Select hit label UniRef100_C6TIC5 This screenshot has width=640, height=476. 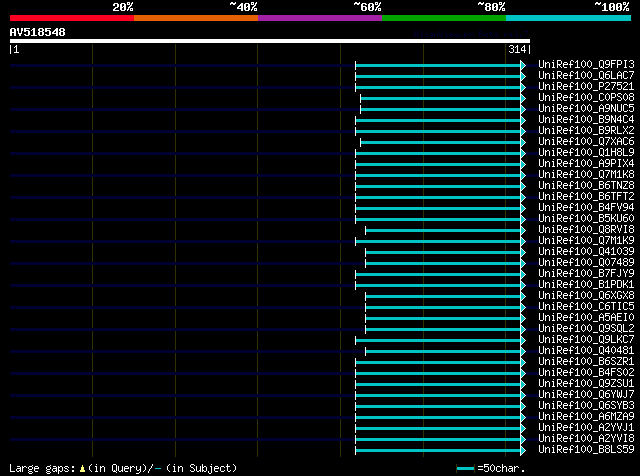click(586, 307)
